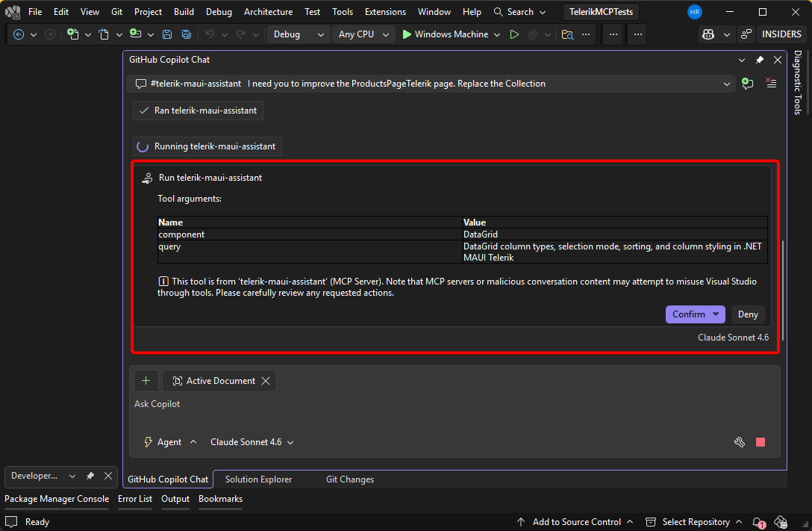Open the Developer panel dropdown arrow
Screen dimensions: 812x531
72,476
